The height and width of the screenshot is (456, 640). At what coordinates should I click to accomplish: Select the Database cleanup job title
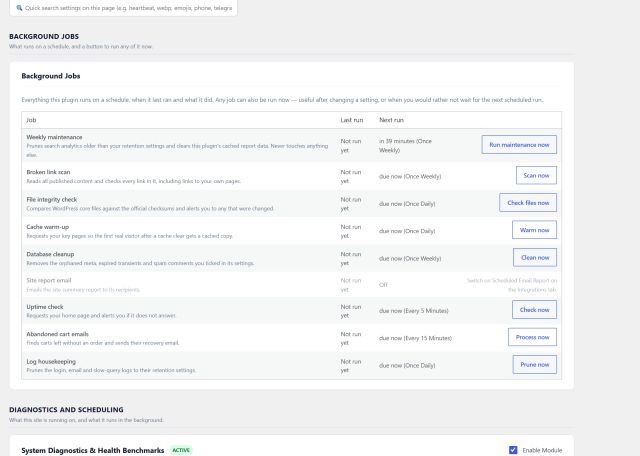tap(50, 254)
